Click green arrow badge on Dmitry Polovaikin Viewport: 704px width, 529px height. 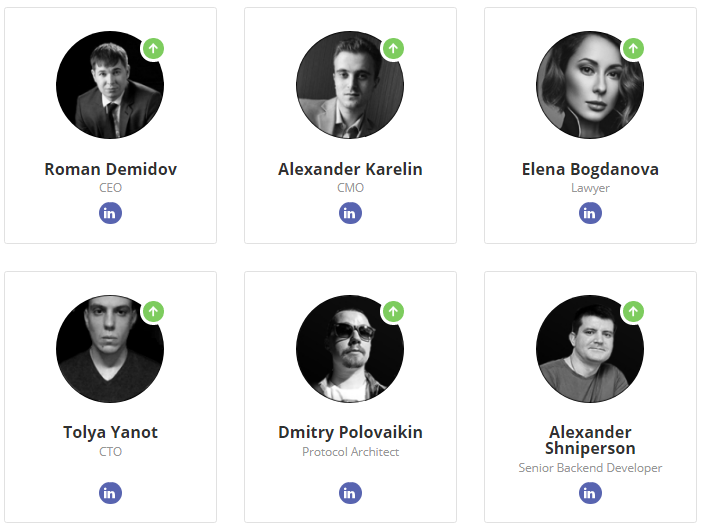click(393, 311)
